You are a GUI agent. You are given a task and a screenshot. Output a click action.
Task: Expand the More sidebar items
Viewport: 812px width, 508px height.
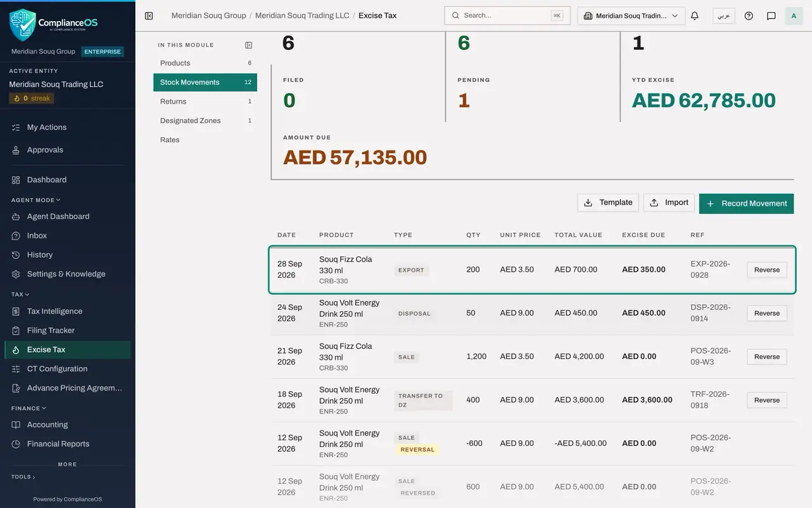(x=67, y=464)
